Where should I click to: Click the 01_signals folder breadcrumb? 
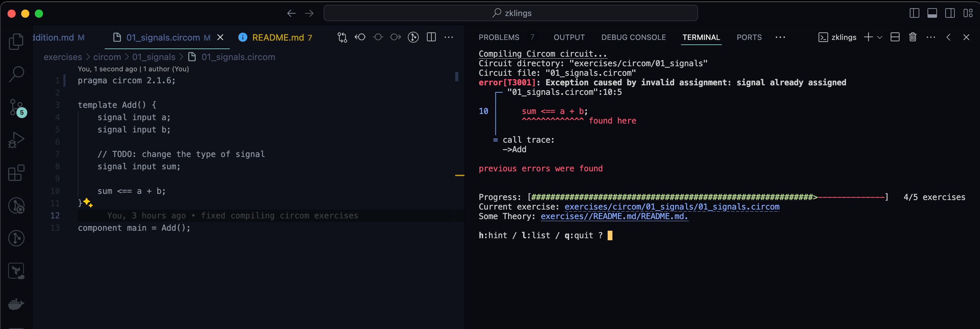coord(154,57)
